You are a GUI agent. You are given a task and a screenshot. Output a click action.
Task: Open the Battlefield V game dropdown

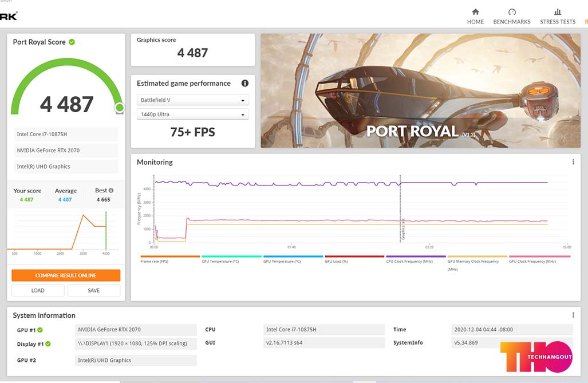pos(192,100)
